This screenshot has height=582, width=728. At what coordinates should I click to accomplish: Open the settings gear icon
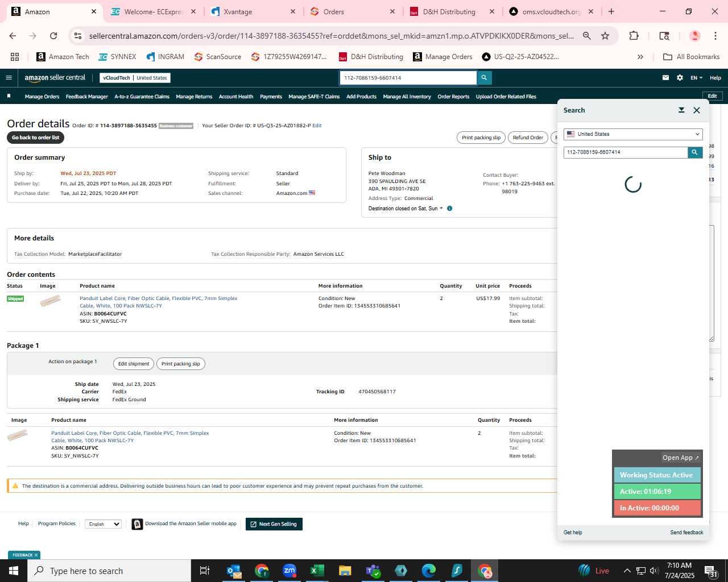pos(680,78)
